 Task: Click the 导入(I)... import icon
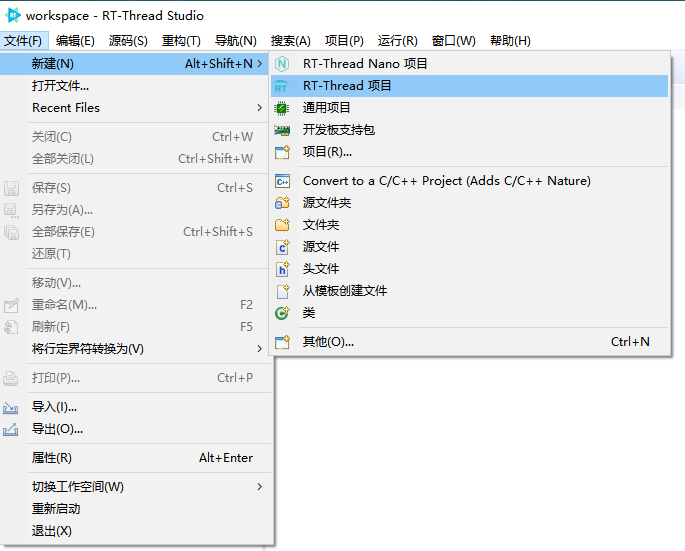pyautogui.click(x=10, y=408)
